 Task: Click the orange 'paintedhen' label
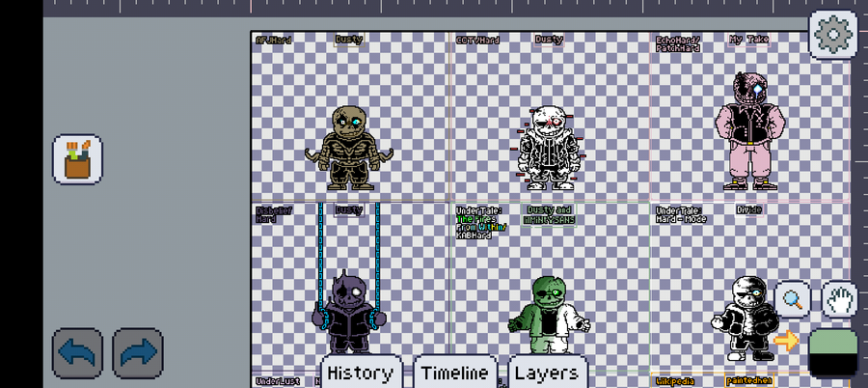(x=749, y=381)
